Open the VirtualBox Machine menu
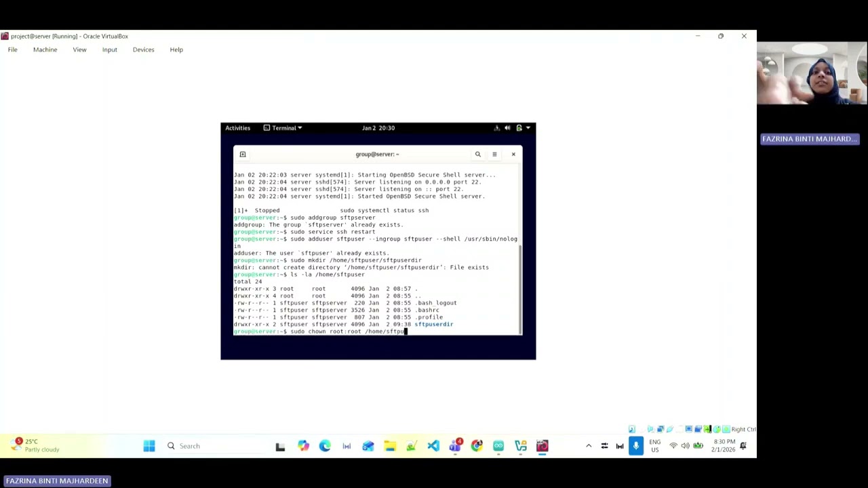Viewport: 868px width, 488px height. coord(45,49)
